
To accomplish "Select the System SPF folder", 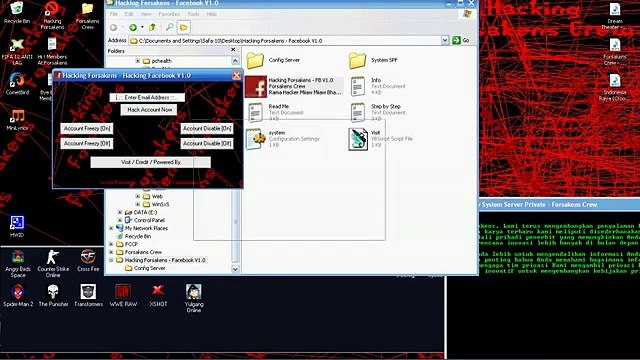I will pos(373,60).
